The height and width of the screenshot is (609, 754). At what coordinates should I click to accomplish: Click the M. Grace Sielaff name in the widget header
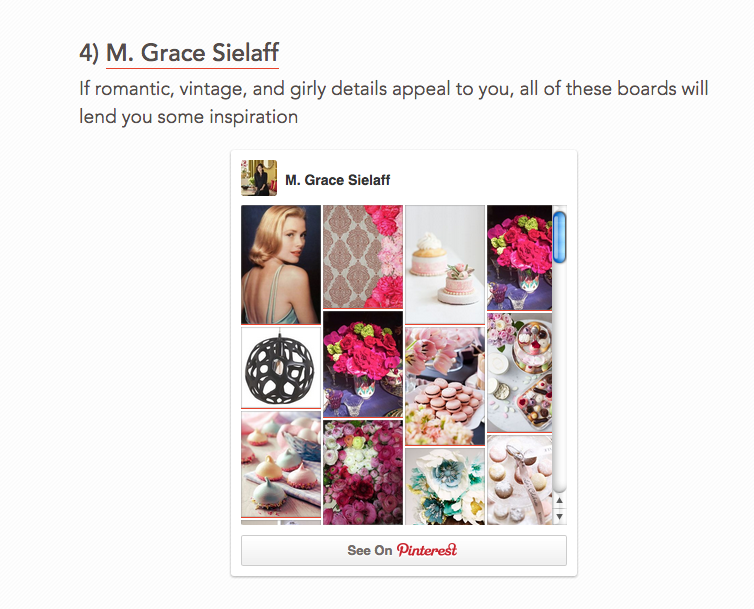[x=337, y=180]
